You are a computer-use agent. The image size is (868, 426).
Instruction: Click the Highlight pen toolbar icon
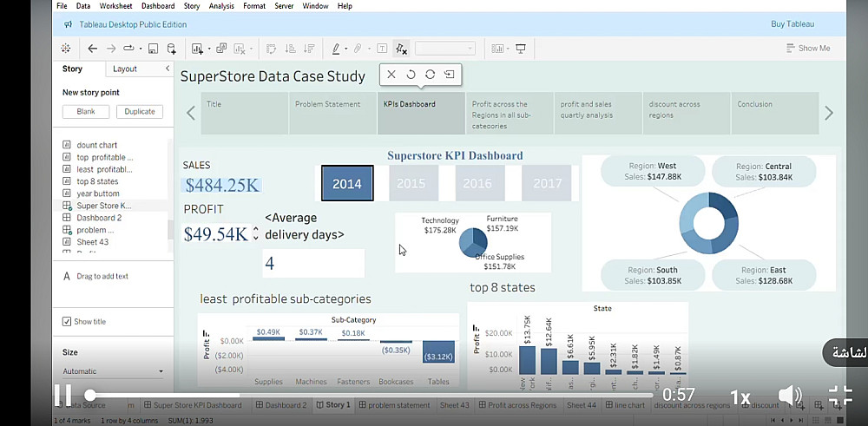click(x=336, y=49)
